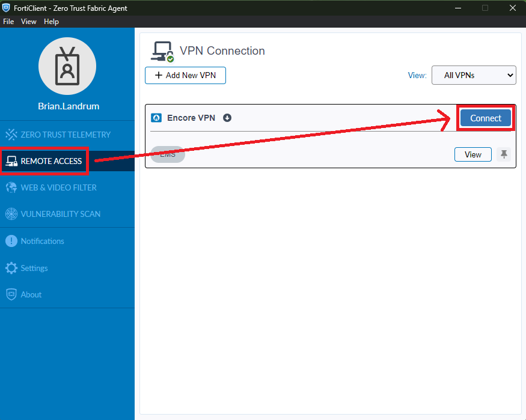Click the About shield icon
This screenshot has height=420, width=526.
pos(11,294)
